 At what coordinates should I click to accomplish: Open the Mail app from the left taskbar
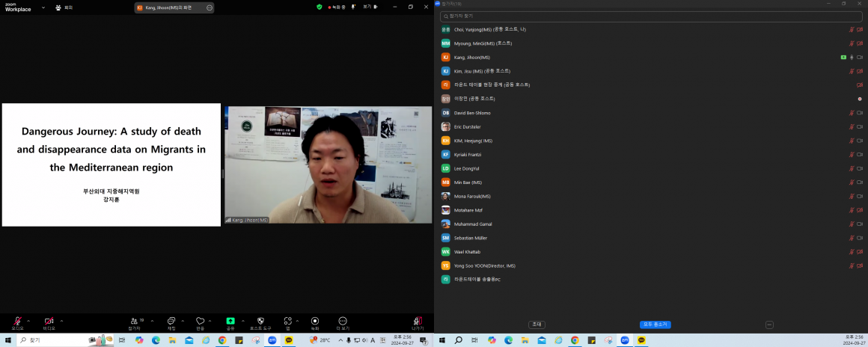coord(189,340)
